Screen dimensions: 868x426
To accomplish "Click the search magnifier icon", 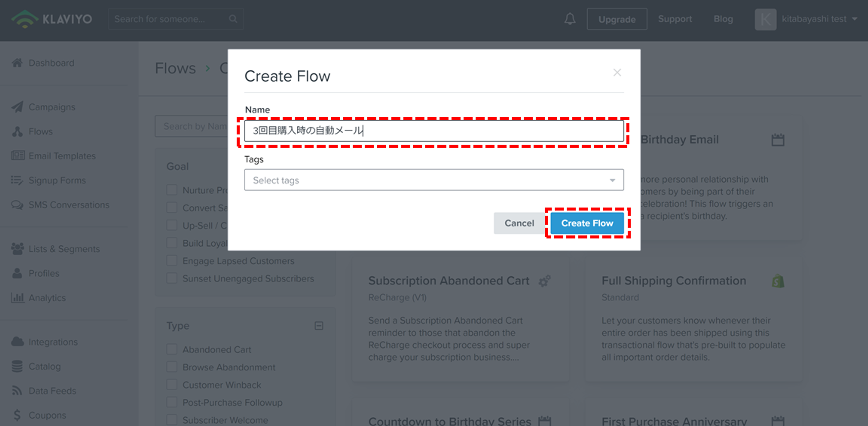I will tap(233, 19).
